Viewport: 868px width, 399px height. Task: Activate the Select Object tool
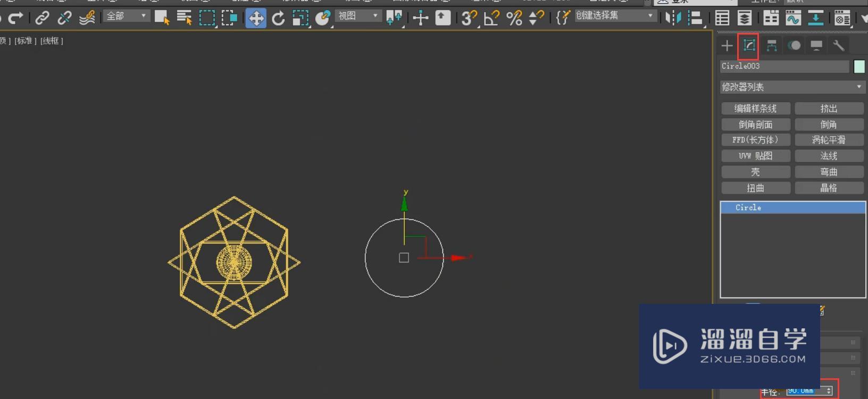[162, 18]
